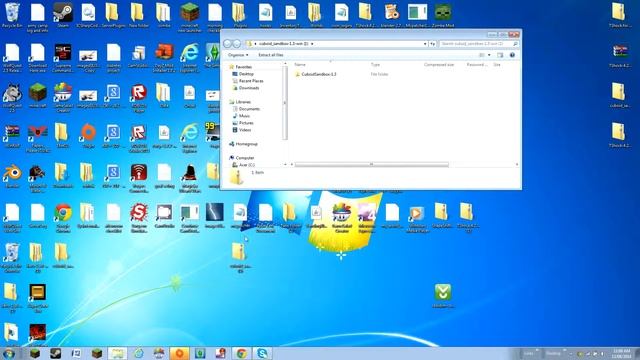Toggle the preview pane in Explorer toolbar
The height and width of the screenshot is (360, 640).
[x=500, y=55]
